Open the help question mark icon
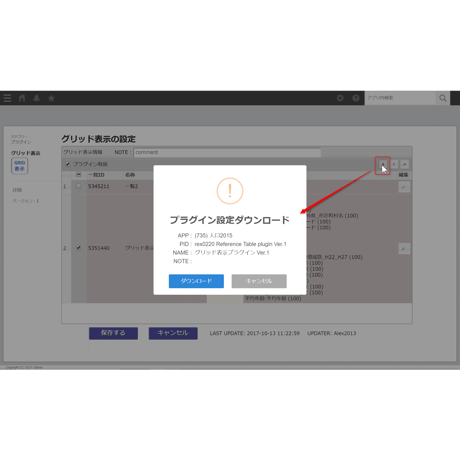The height and width of the screenshot is (460, 460). (x=356, y=98)
